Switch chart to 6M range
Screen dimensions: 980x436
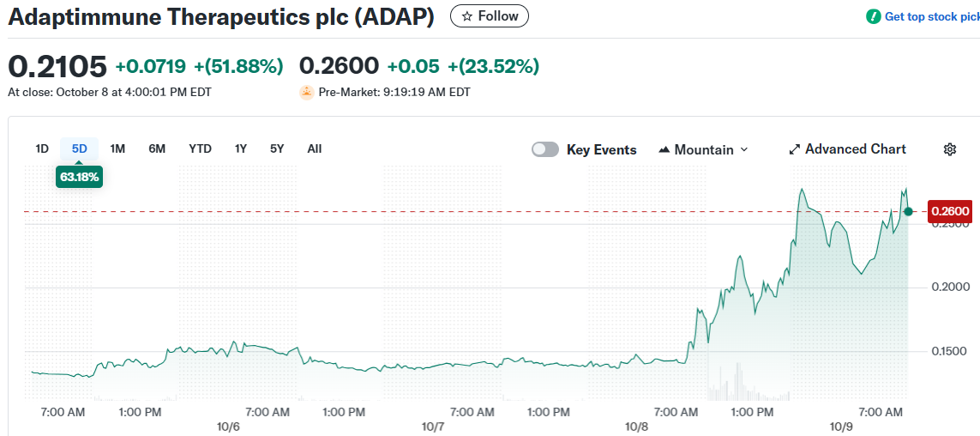[x=157, y=148]
